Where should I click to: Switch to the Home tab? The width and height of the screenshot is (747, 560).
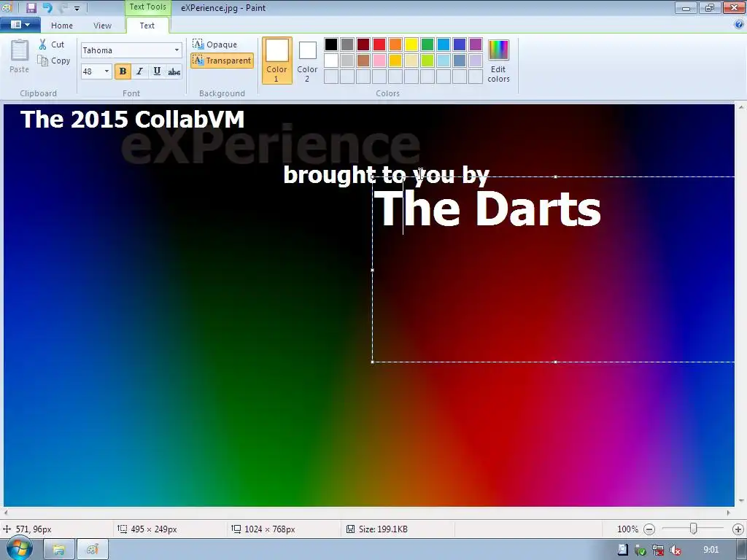point(62,26)
